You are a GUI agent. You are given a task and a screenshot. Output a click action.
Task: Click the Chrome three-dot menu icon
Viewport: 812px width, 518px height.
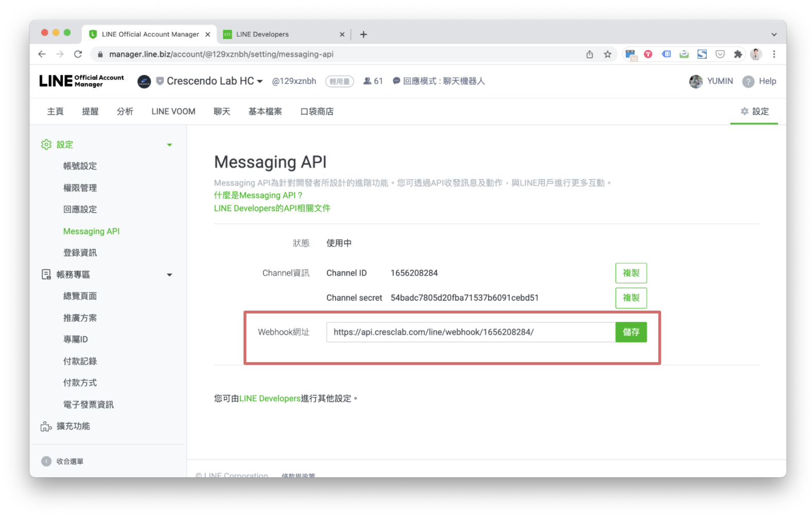[773, 54]
